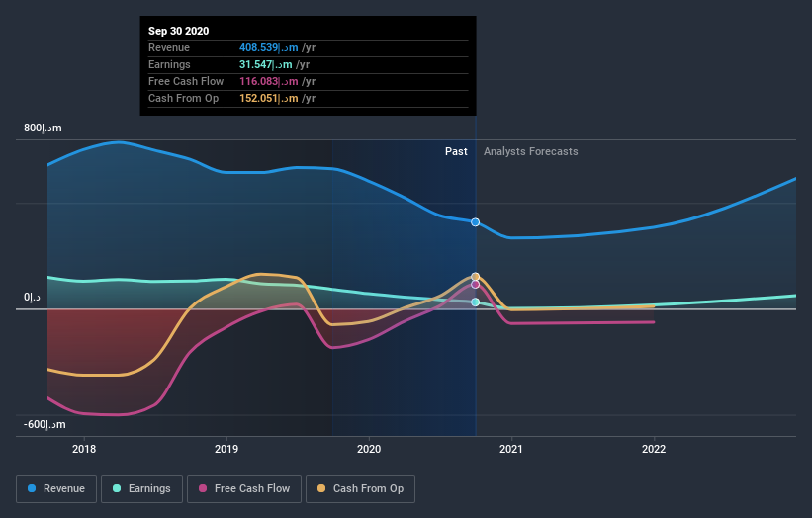Screen dimensions: 812x518
Task: Click the 800 y-axis top label
Action: point(43,128)
